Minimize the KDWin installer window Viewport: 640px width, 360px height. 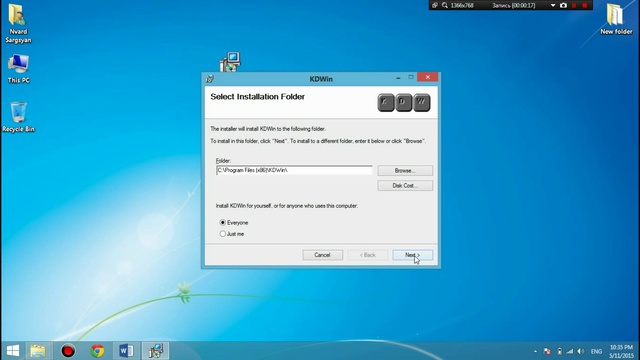point(398,78)
